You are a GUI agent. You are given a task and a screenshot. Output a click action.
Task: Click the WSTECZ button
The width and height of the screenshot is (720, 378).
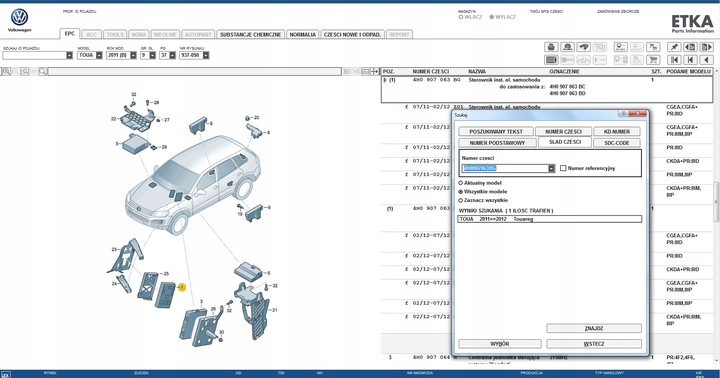[x=594, y=344]
